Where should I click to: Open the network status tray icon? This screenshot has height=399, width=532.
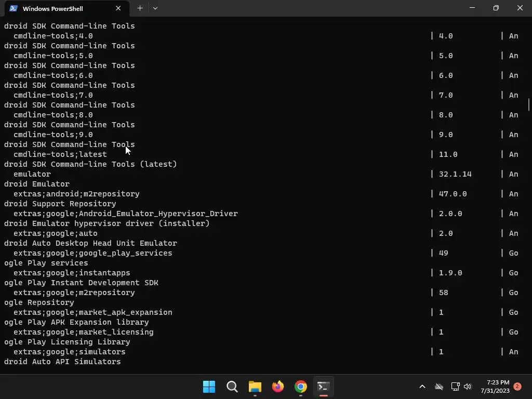455,387
